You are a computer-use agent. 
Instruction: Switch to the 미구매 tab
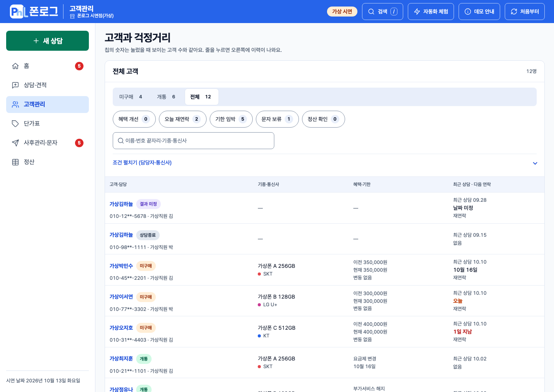(x=130, y=97)
